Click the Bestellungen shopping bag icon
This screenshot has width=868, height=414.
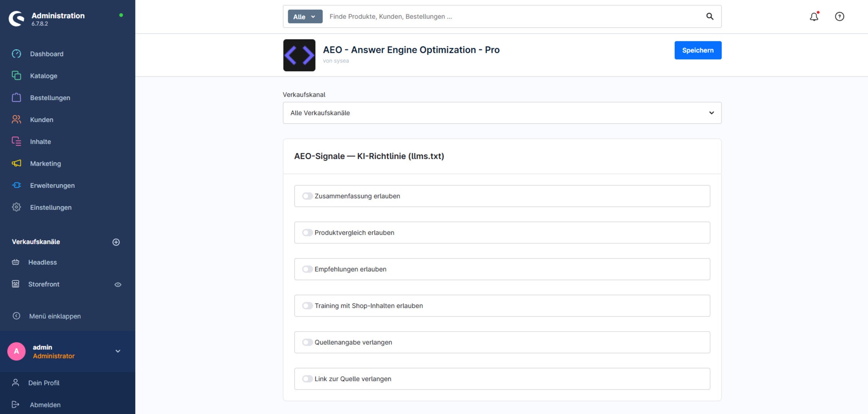tap(16, 98)
